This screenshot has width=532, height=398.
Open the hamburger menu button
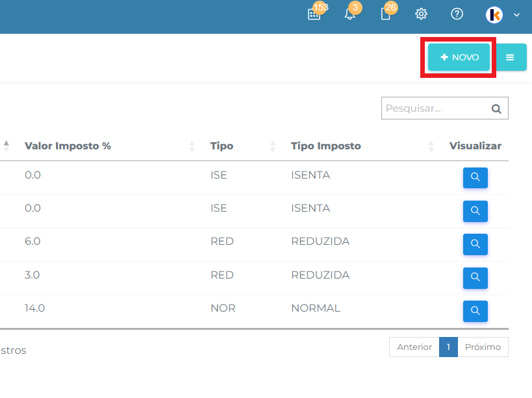(x=510, y=57)
